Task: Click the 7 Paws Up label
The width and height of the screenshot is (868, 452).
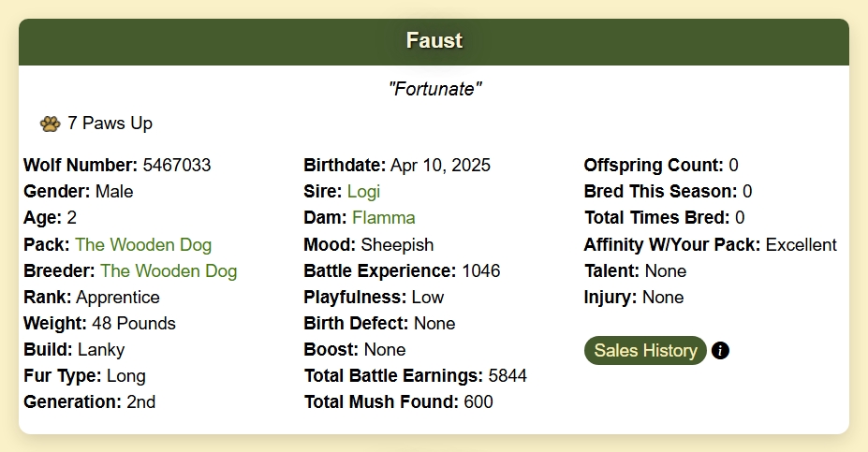Action: point(110,124)
